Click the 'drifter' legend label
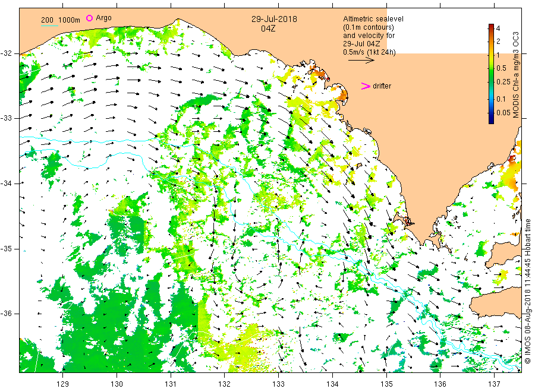Screen dimensions: 535x392 (382, 86)
